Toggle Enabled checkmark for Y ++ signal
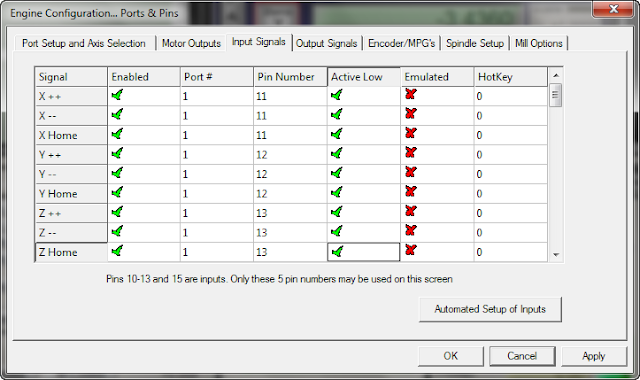The image size is (640, 380). click(x=117, y=154)
